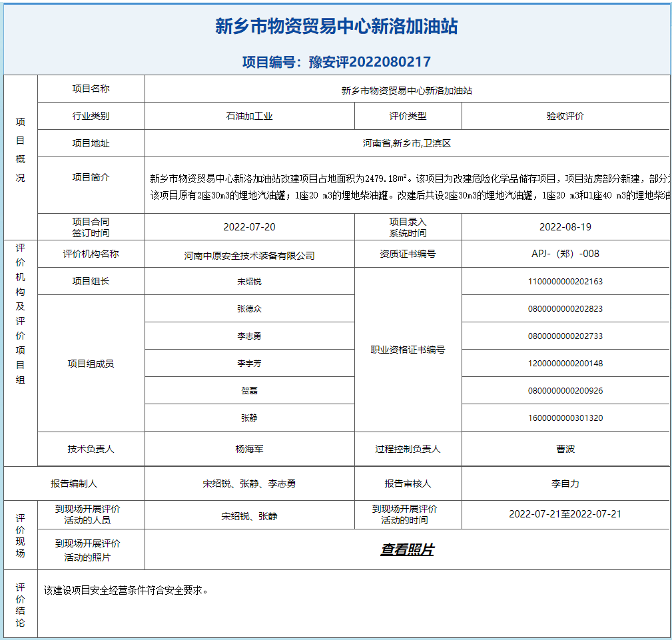Click certificate number 0800000000200926

tap(565, 390)
